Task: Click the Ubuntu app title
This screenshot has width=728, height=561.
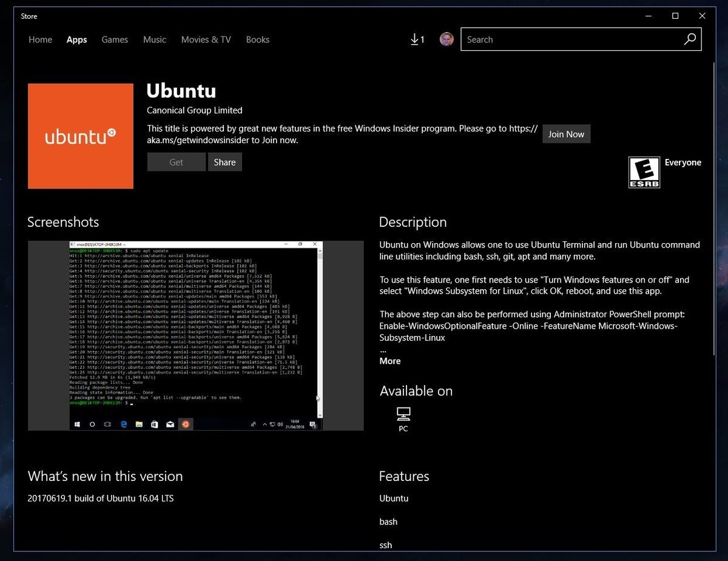Action: point(181,91)
